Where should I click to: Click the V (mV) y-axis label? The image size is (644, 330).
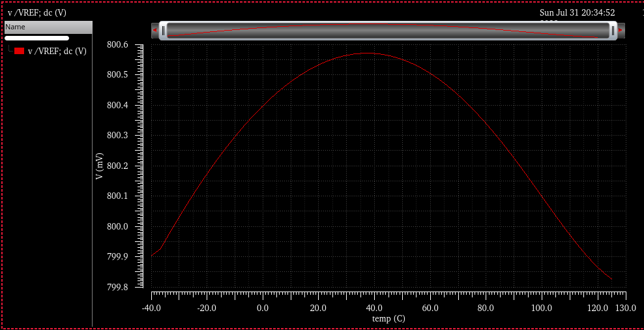click(99, 166)
